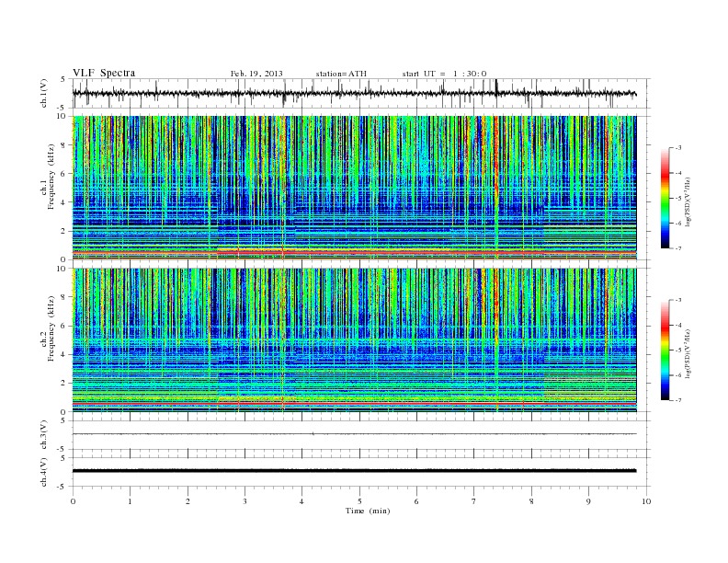
Task: Click the thick ch.4 waveform trace
Action: tap(354, 471)
